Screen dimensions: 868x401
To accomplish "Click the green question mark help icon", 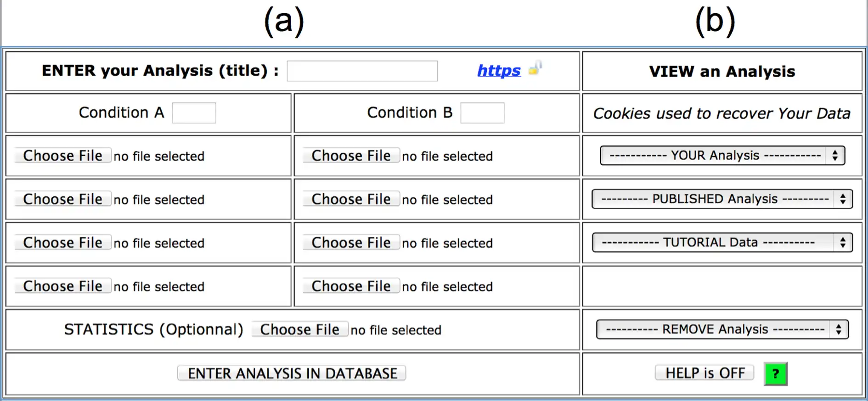I will pos(775,374).
